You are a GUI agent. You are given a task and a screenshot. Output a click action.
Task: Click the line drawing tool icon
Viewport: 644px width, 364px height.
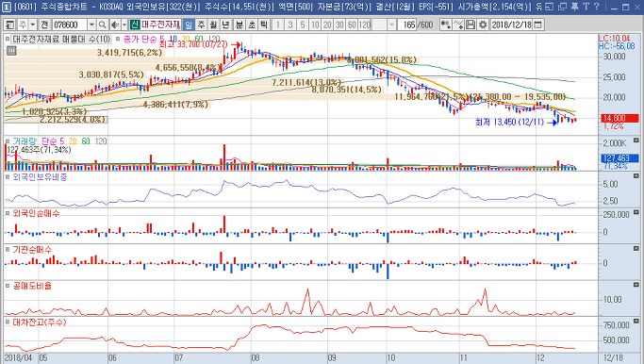click(x=458, y=25)
